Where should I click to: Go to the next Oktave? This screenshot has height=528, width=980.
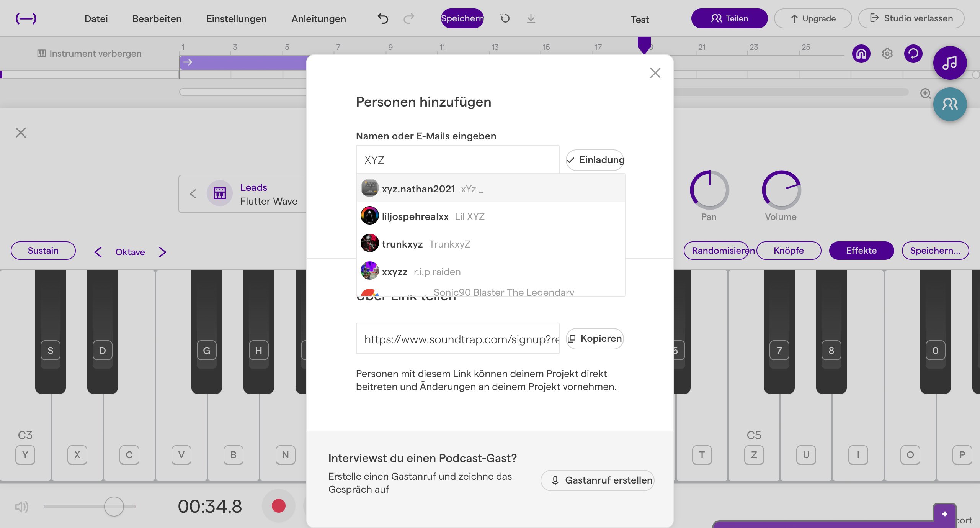tap(162, 252)
